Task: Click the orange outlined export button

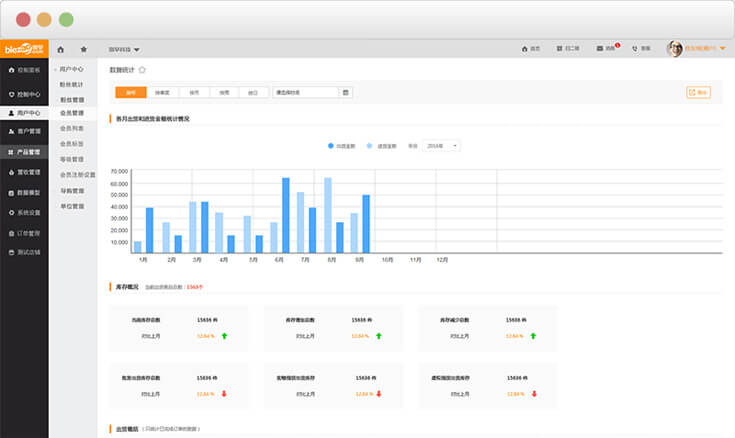Action: click(698, 92)
